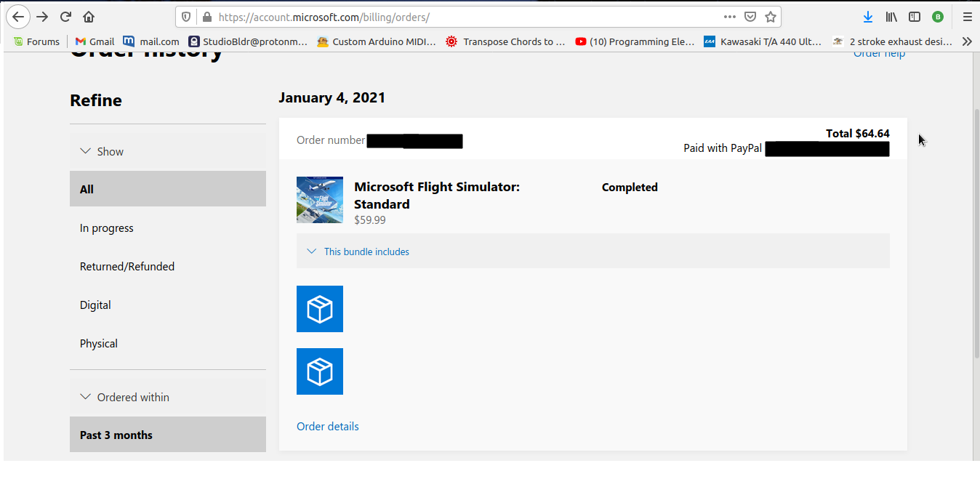Click the Refine heading

click(x=96, y=100)
